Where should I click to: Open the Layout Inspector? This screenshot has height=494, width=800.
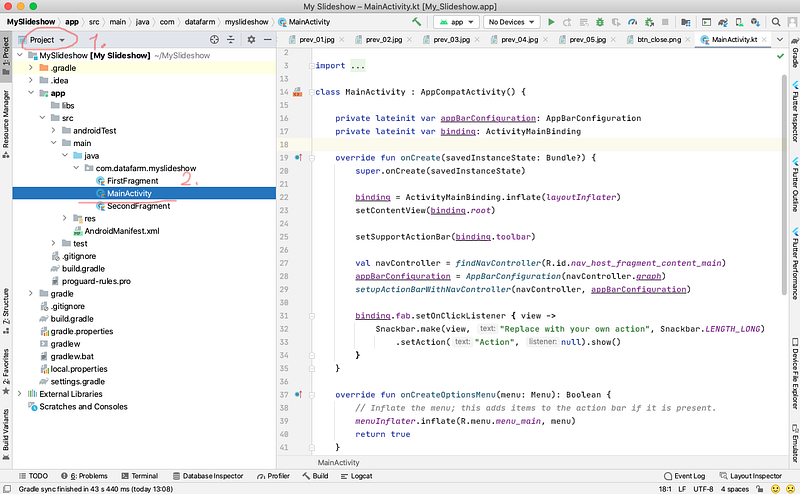751,476
